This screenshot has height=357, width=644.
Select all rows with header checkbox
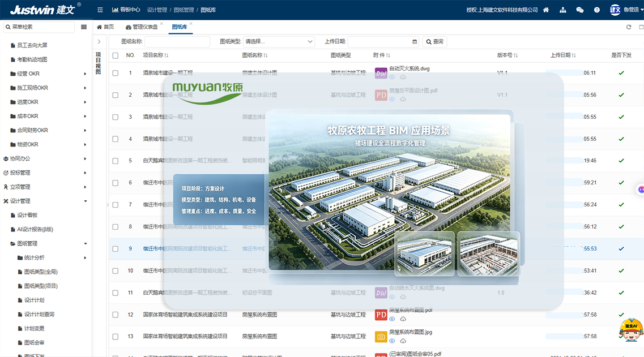(116, 55)
